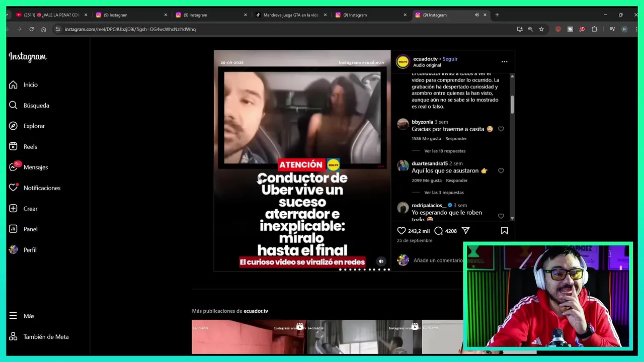644x362 pixels.
Task: Follow ecuador.tv with Seguir
Action: tap(450, 59)
